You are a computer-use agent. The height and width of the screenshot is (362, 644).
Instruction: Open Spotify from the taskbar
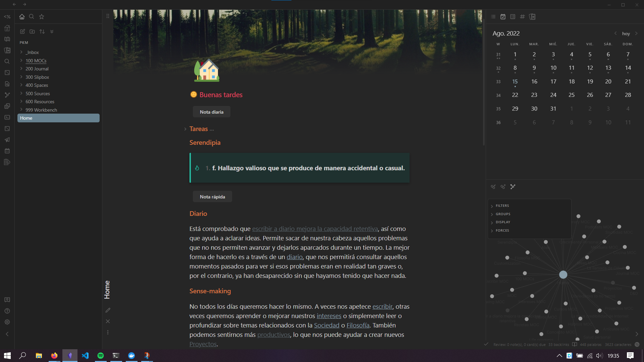click(x=101, y=355)
